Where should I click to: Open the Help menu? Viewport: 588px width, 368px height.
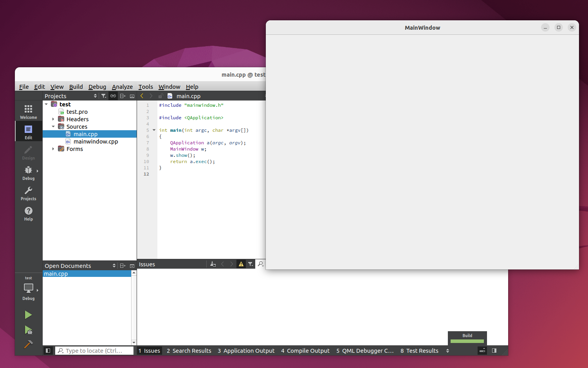coord(192,86)
